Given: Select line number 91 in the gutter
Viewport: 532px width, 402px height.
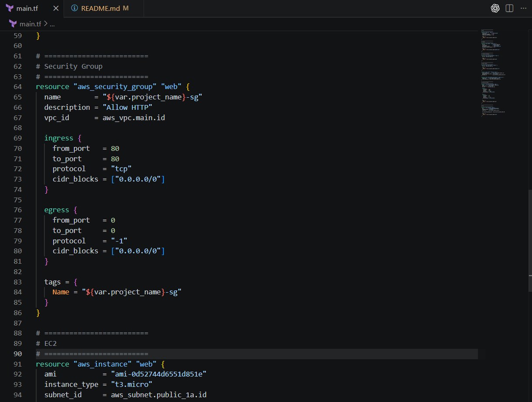Looking at the screenshot, I should click(17, 364).
